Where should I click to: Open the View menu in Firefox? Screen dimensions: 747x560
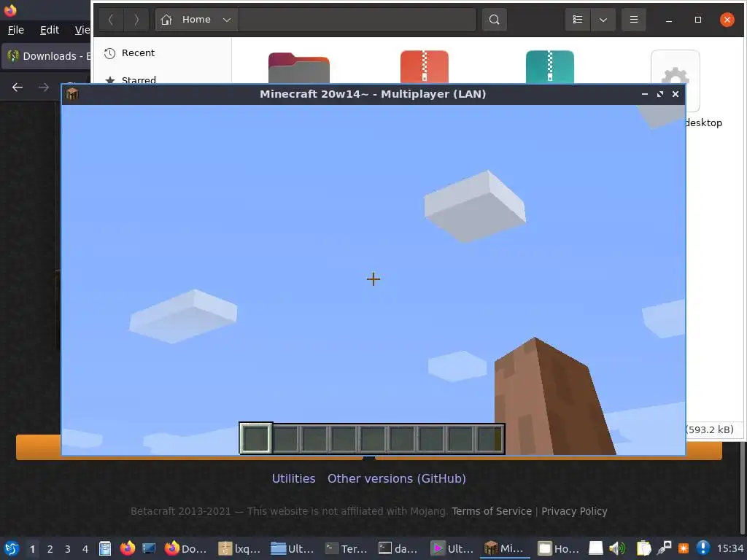click(82, 30)
